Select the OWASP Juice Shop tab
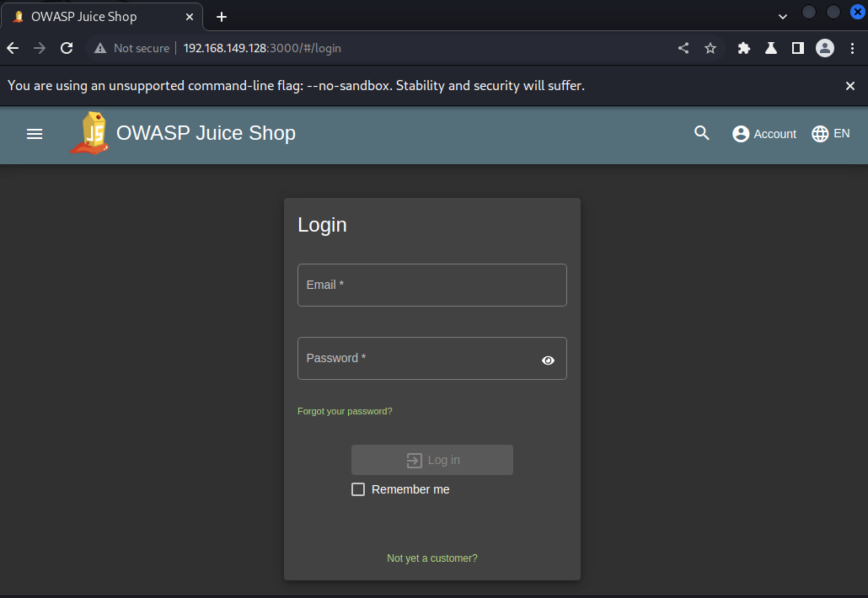 coord(102,17)
